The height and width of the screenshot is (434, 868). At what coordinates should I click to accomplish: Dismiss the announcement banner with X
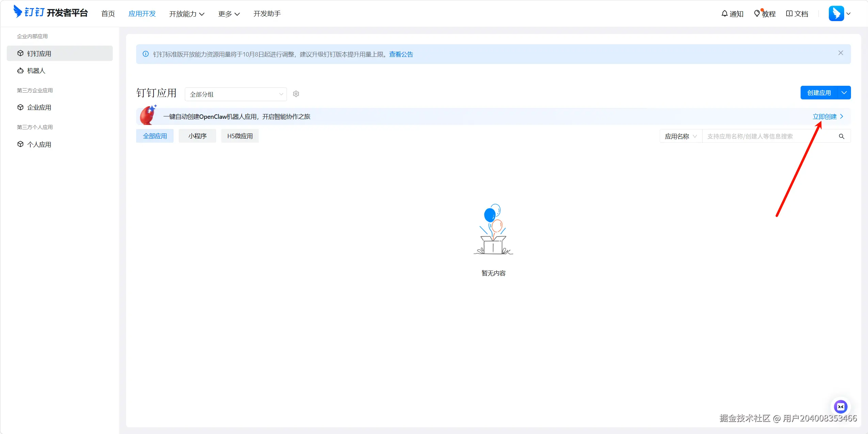(x=841, y=53)
